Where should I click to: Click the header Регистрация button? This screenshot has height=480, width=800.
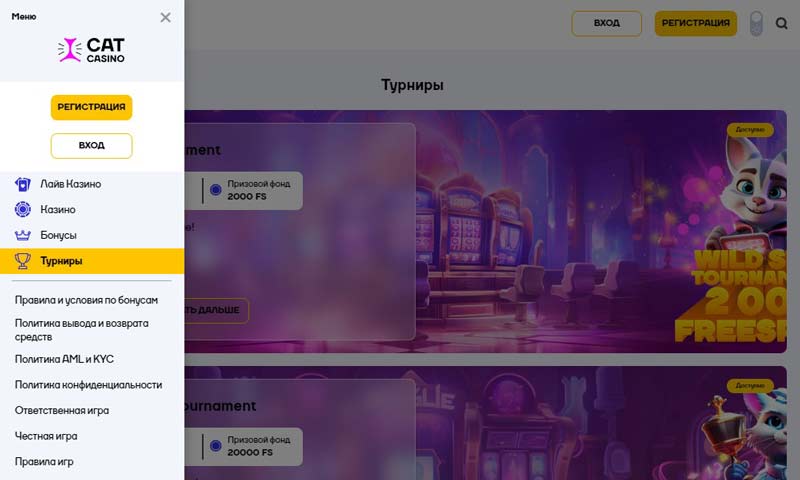[695, 23]
